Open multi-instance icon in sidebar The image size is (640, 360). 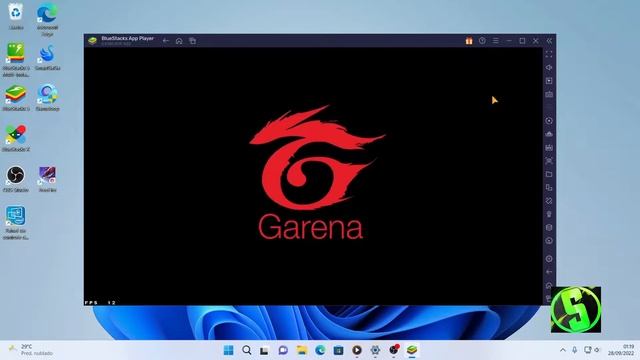549,188
